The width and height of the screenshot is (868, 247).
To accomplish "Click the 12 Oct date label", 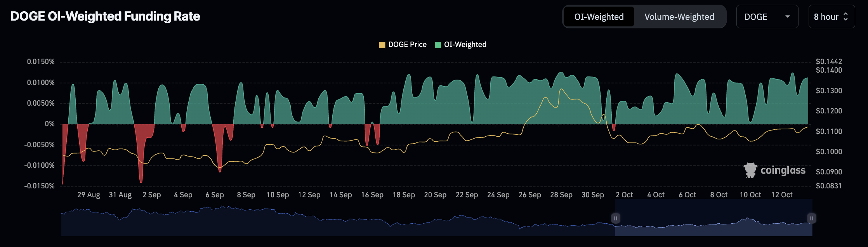I will (782, 195).
